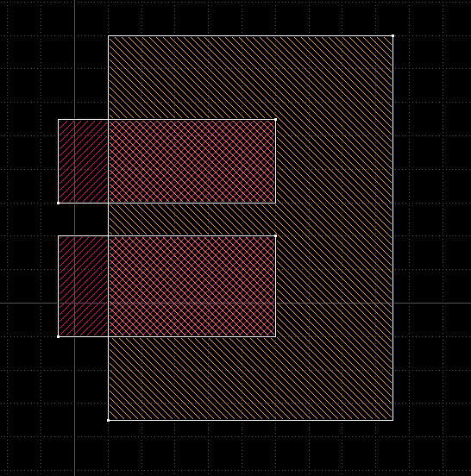
Task: Click the lower magenta rectangle's bottom-left vertex handle
Action: coord(59,336)
